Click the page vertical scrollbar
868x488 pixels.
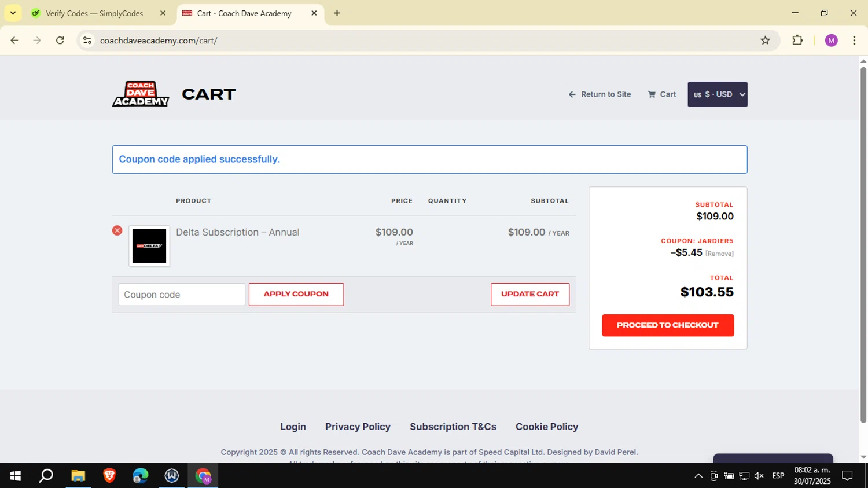(x=863, y=244)
